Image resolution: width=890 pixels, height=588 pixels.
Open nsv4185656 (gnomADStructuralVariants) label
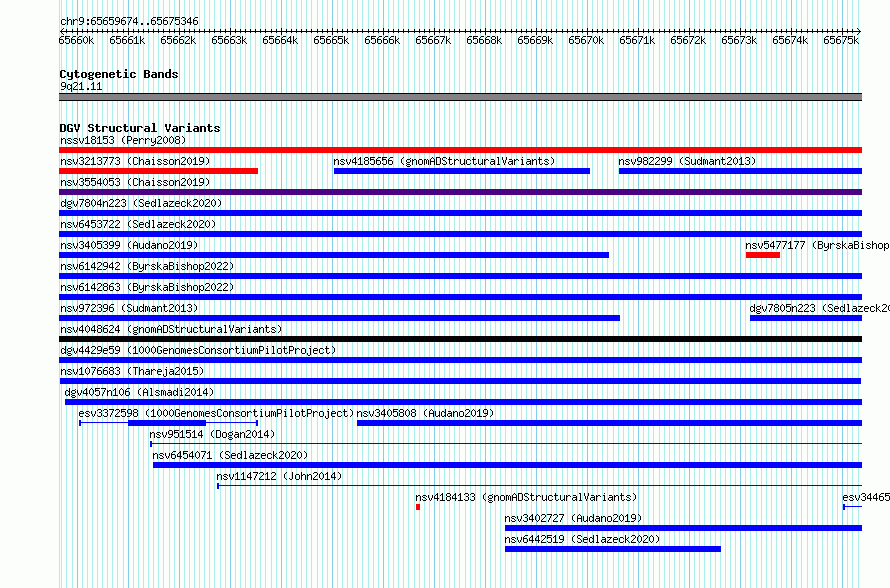click(x=444, y=161)
